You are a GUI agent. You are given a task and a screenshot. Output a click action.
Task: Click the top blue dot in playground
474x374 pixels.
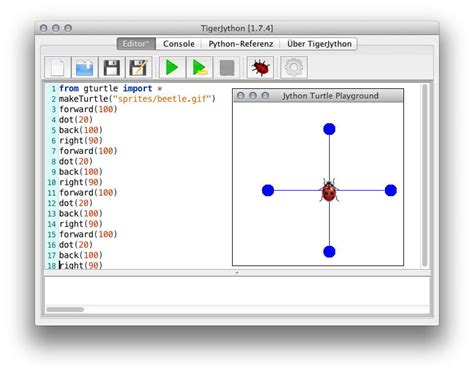329,129
